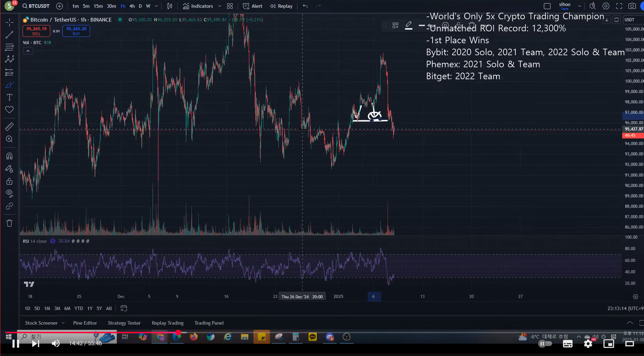
Task: Activate the zoom in tool
Action: [9, 139]
